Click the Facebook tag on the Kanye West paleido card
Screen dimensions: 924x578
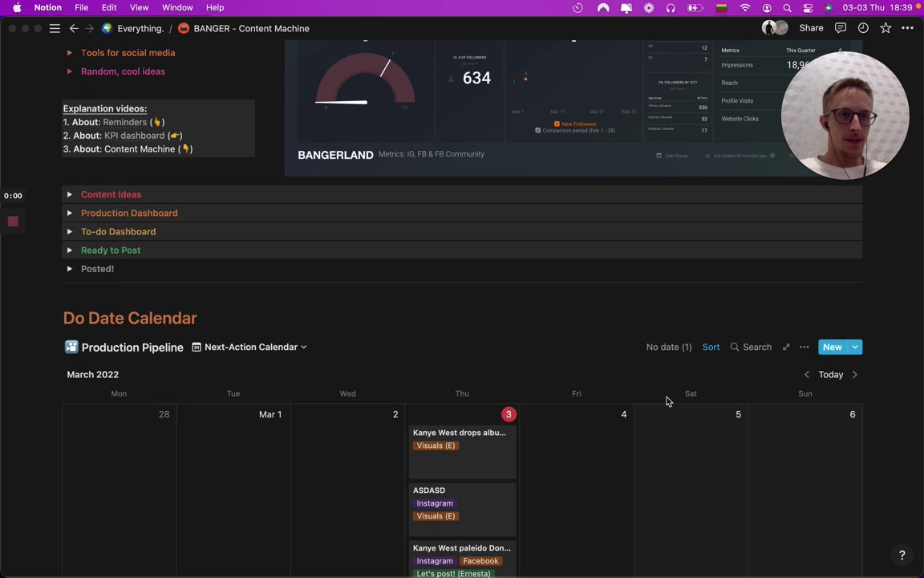(480, 561)
